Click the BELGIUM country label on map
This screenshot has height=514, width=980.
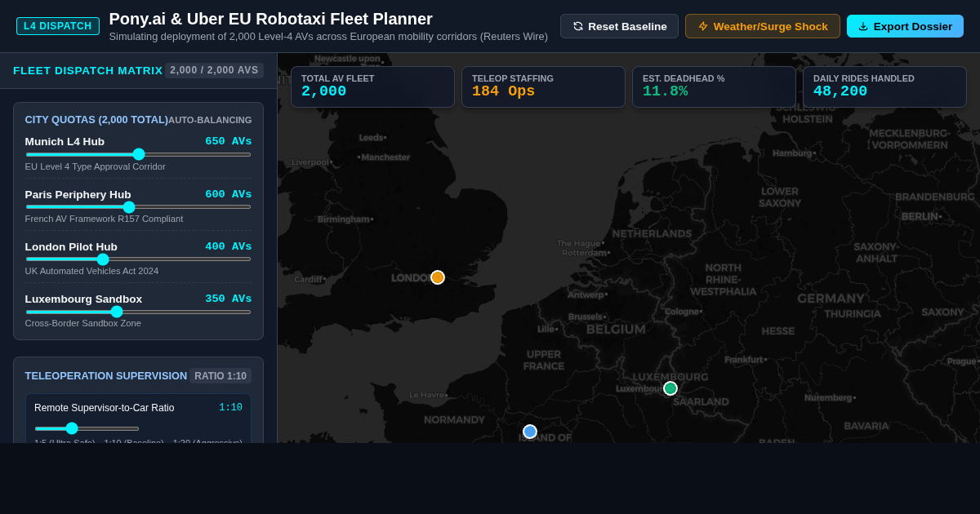616,330
